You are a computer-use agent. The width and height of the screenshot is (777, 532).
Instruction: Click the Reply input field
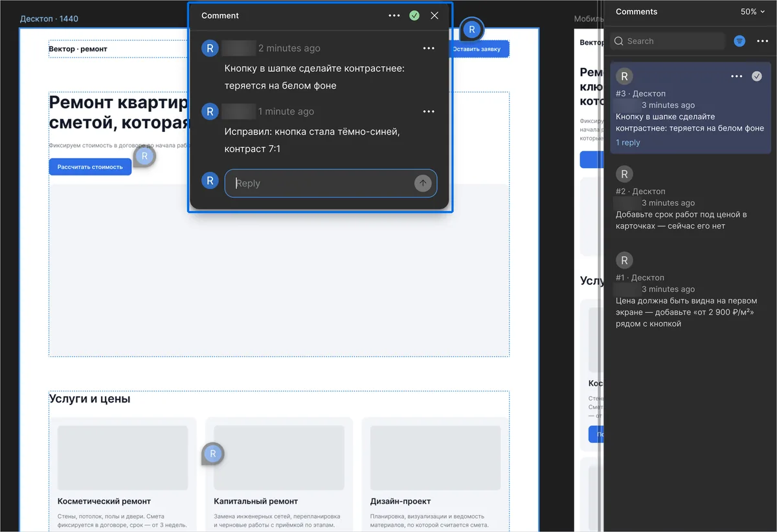tap(331, 183)
